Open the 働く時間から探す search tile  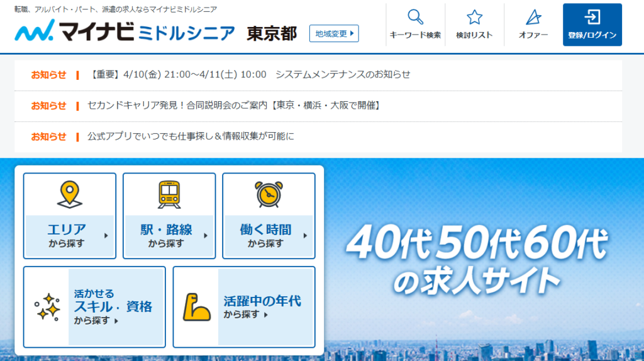tap(269, 235)
